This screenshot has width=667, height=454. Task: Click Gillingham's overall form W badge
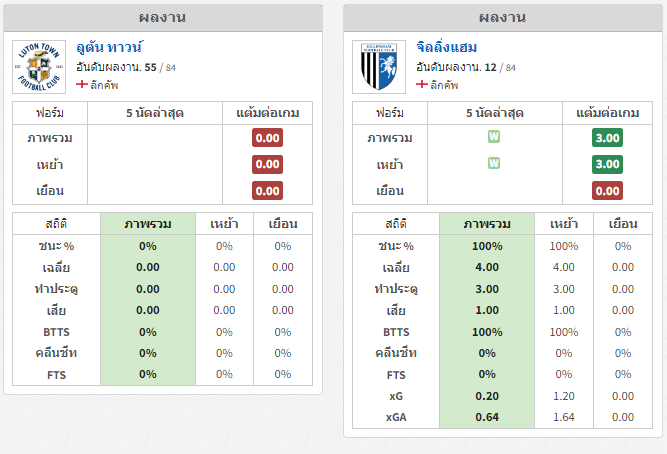(x=493, y=137)
